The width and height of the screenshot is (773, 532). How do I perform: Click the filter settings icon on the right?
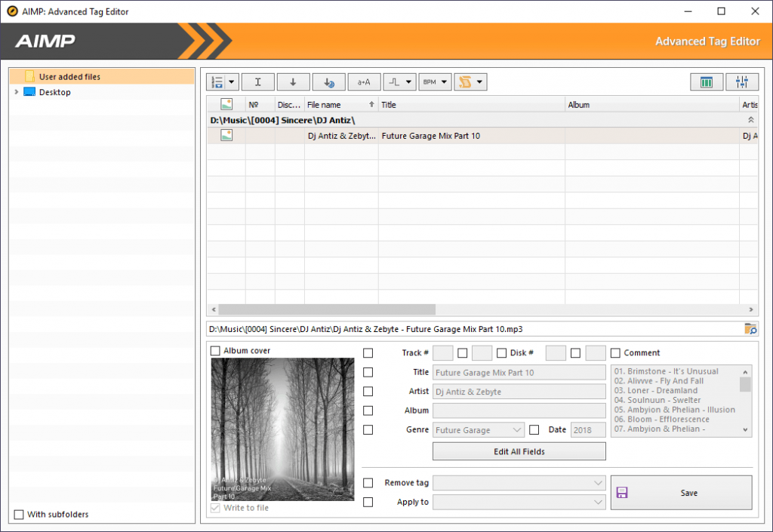pos(743,81)
